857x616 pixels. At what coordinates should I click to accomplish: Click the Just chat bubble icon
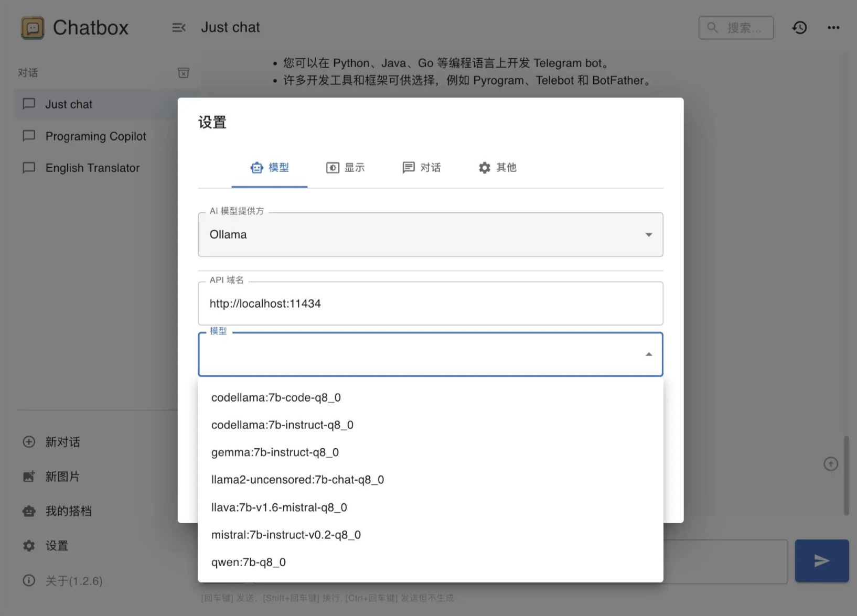click(29, 104)
